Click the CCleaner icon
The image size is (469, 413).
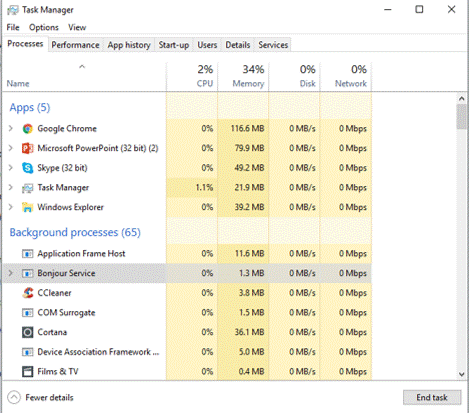pos(28,293)
